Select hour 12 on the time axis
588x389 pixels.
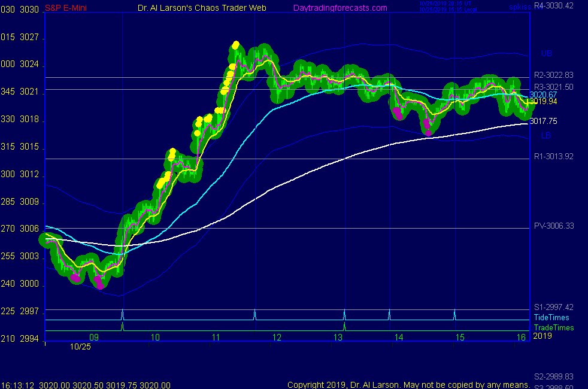[277, 338]
